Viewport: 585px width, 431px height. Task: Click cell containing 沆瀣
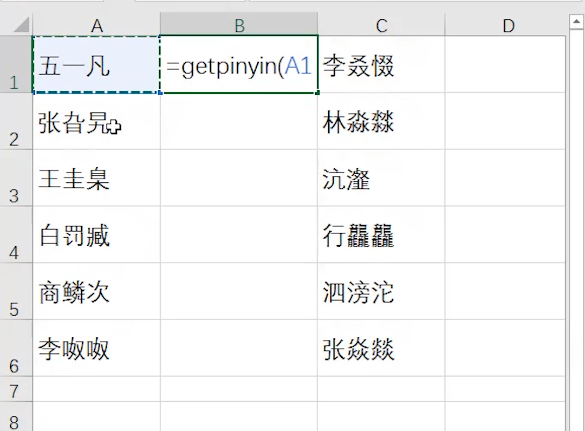381,178
